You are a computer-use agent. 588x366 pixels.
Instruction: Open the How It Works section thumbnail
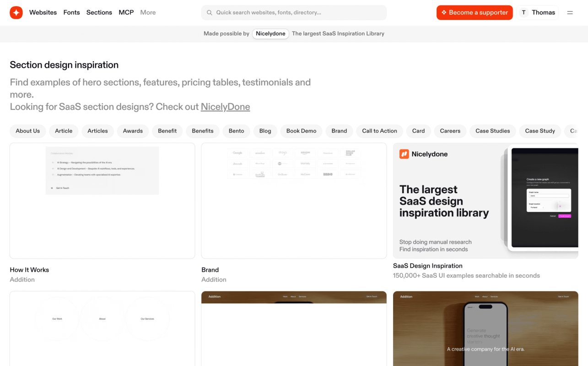[x=102, y=201]
